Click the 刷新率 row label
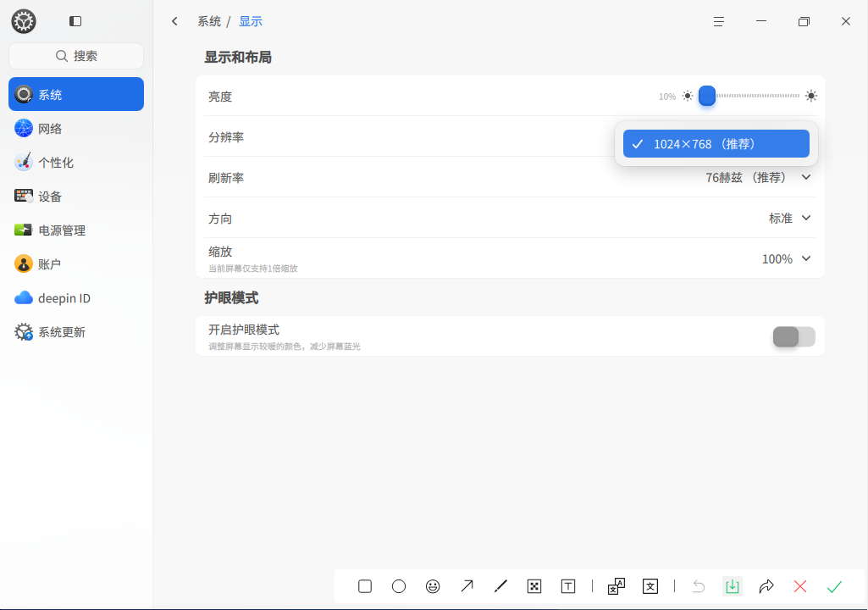This screenshot has width=868, height=610. [x=226, y=178]
